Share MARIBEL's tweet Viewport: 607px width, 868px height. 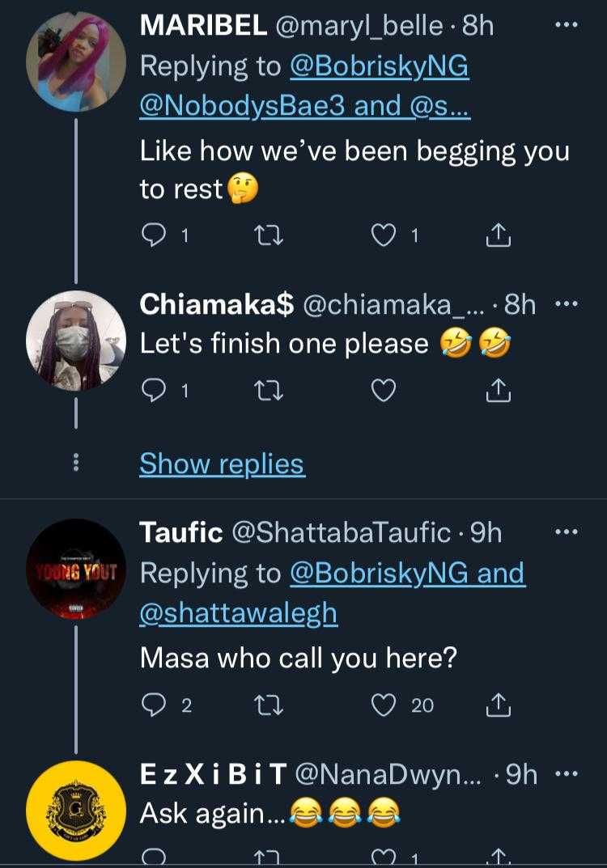pyautogui.click(x=499, y=235)
